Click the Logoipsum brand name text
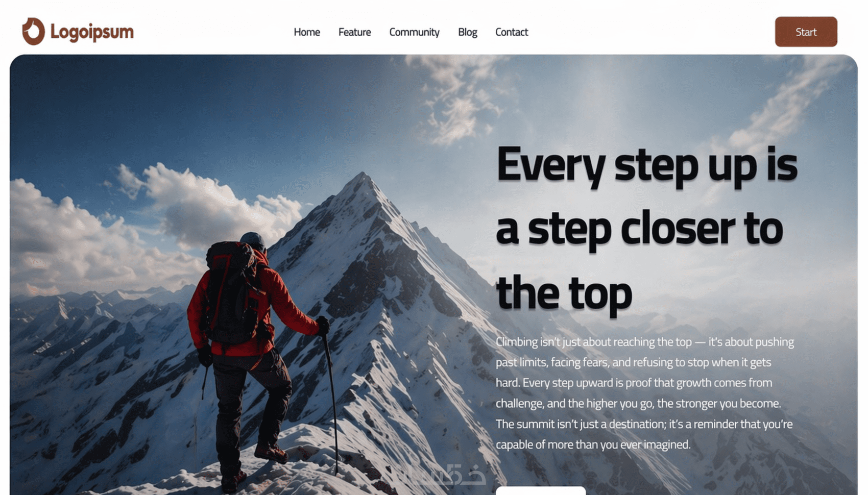The height and width of the screenshot is (495, 868). 92,32
